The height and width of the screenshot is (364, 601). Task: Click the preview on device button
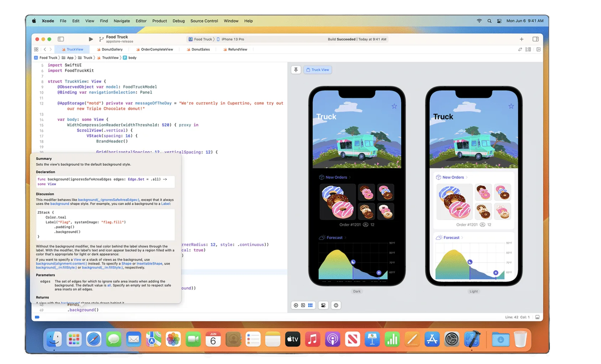tap(336, 305)
